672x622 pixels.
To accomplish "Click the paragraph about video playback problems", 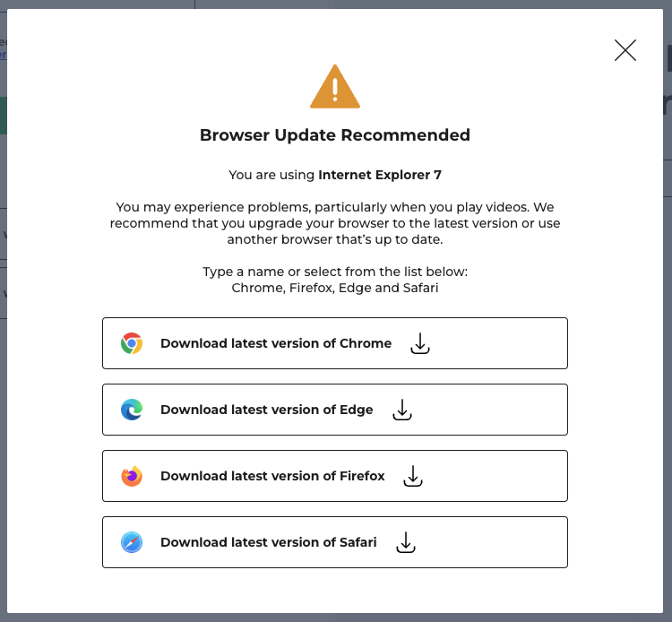I will tap(335, 223).
